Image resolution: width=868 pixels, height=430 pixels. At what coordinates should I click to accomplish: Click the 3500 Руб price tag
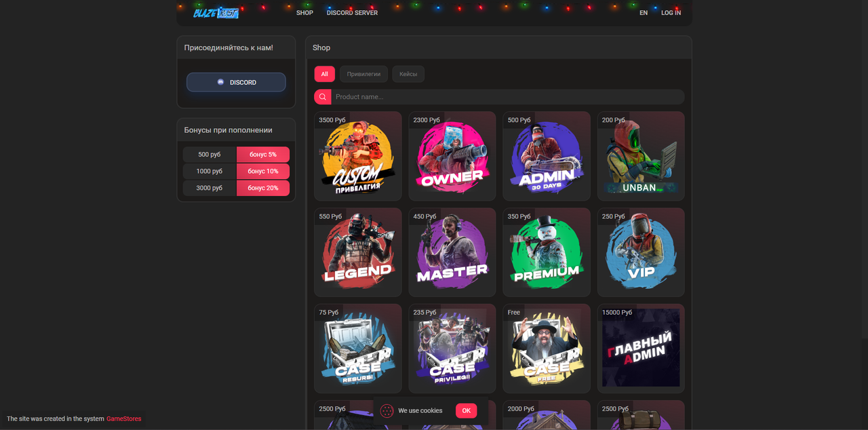(x=332, y=120)
